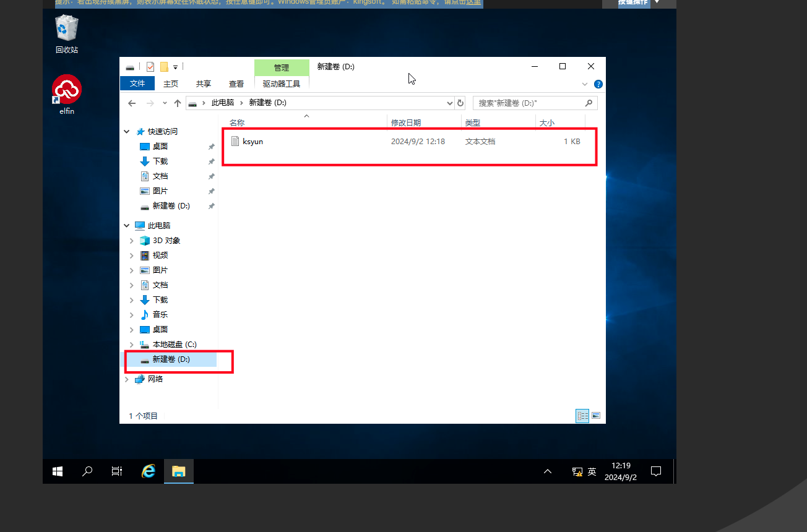The image size is (807, 532).
Task: Switch to Large icons view in status bar
Action: 596,416
